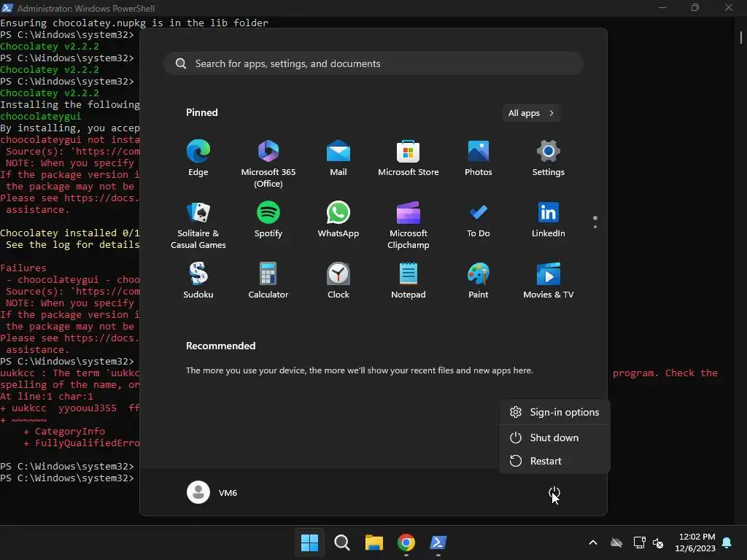
Task: Click the Pinned heading text
Action: [x=201, y=113]
